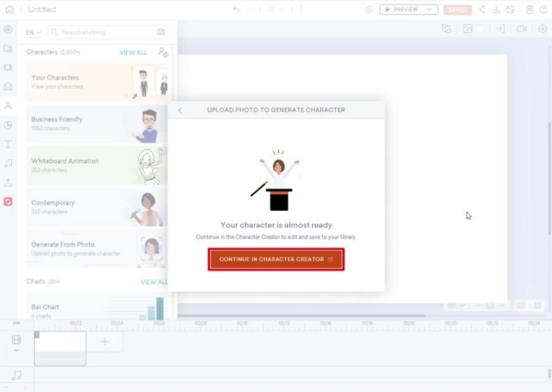Open the Charts pie icon in sidebar

[x=8, y=125]
